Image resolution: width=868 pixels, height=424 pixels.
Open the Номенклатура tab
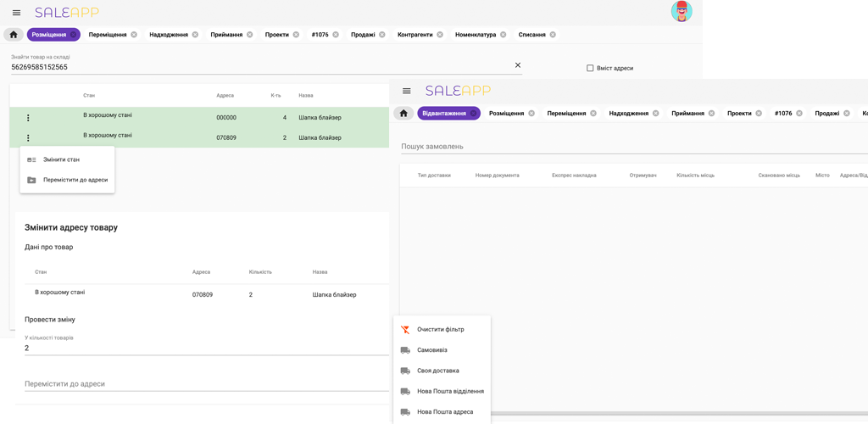480,34
